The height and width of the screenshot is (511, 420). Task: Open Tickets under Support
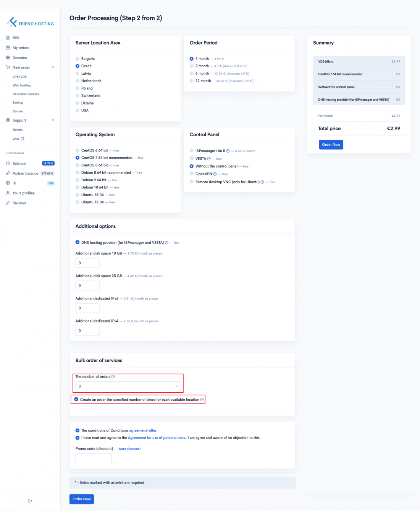tap(18, 130)
